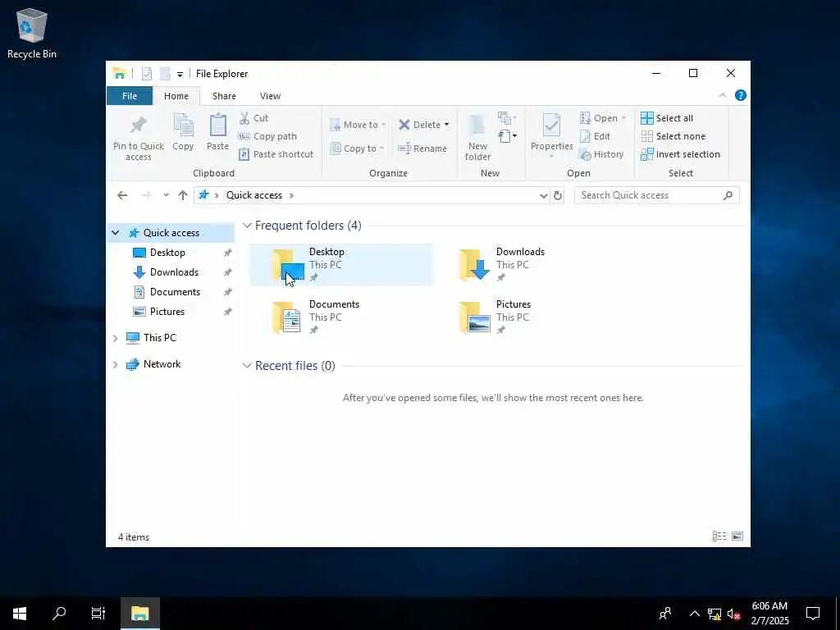
Task: Open the Windows Start menu
Action: [x=20, y=614]
